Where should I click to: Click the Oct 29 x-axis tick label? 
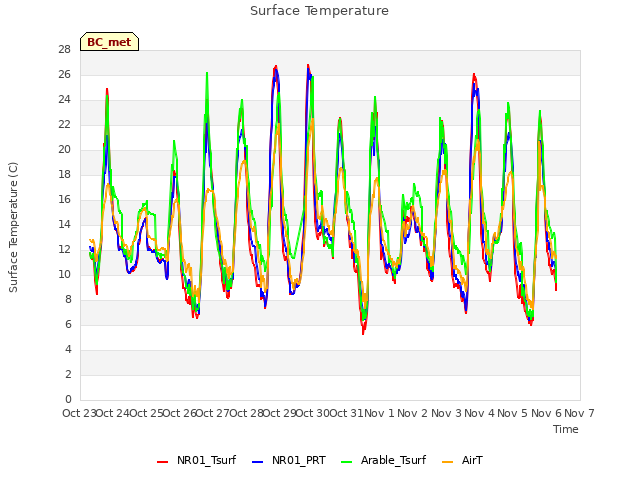point(280,413)
